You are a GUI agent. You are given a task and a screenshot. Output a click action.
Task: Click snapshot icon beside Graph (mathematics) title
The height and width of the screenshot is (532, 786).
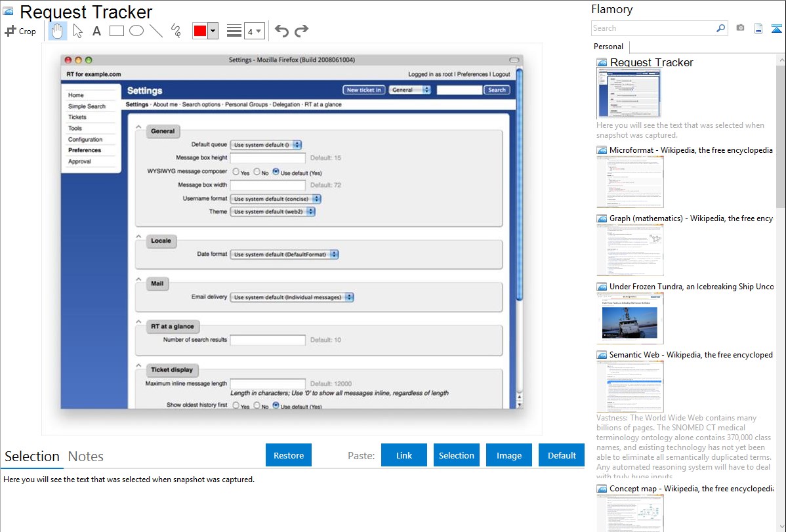[602, 218]
